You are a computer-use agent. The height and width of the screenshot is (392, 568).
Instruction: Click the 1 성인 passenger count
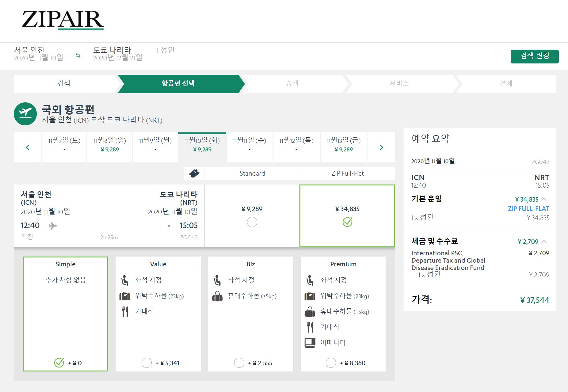165,50
